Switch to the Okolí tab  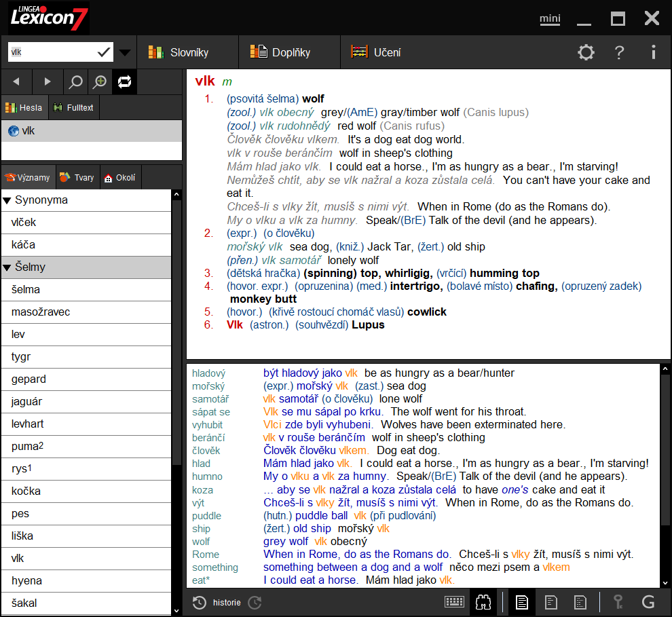click(120, 177)
